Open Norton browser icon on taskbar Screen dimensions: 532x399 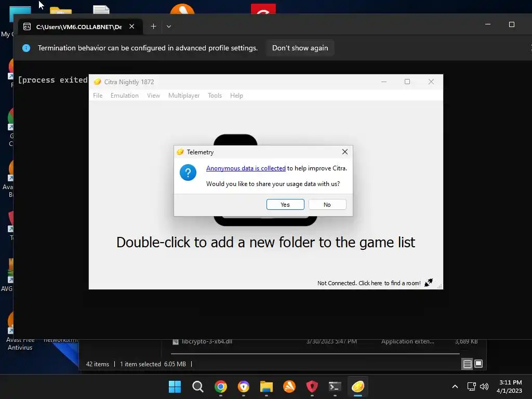[244, 387]
